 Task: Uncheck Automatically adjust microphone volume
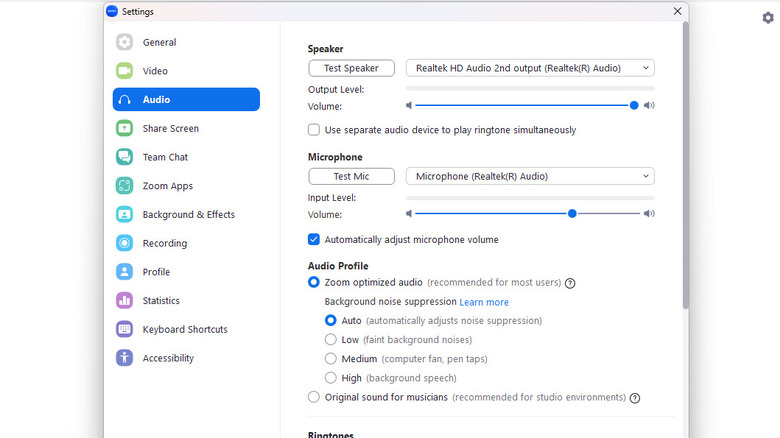(x=314, y=240)
